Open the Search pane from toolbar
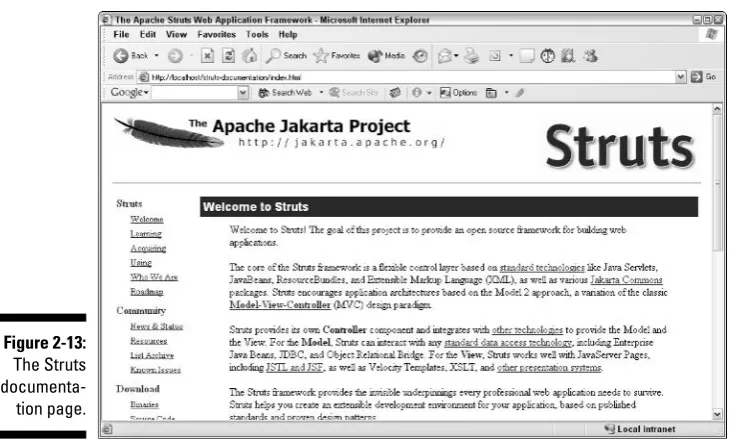This screenshot has width=733, height=446. (286, 56)
